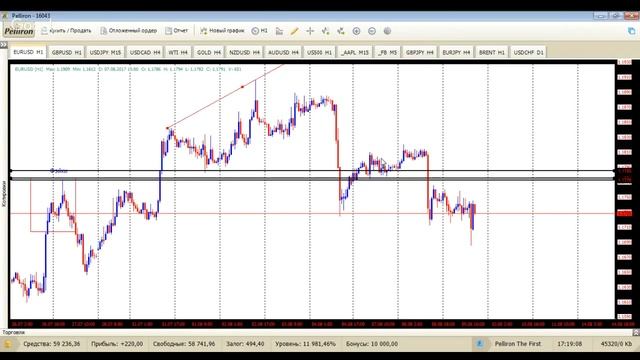Zoom in the chart with plus icon
Screen dimensions: 640x360
coord(356,31)
